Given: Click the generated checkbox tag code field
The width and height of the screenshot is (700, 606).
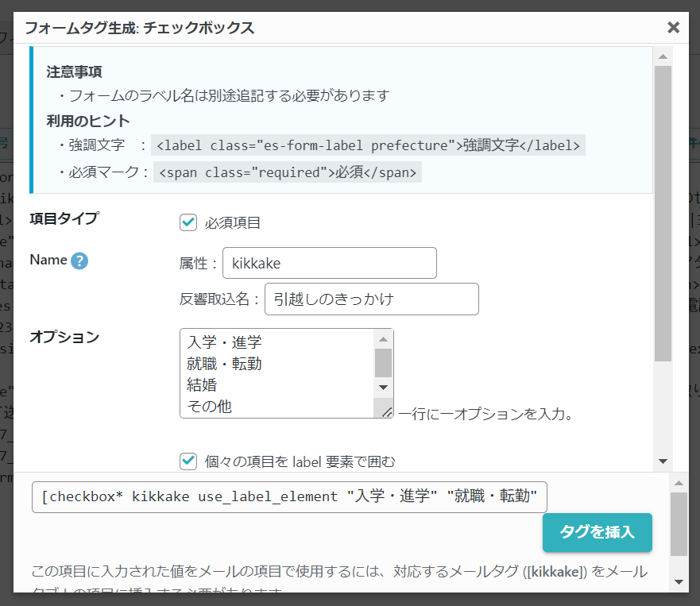Looking at the screenshot, I should [x=290, y=497].
